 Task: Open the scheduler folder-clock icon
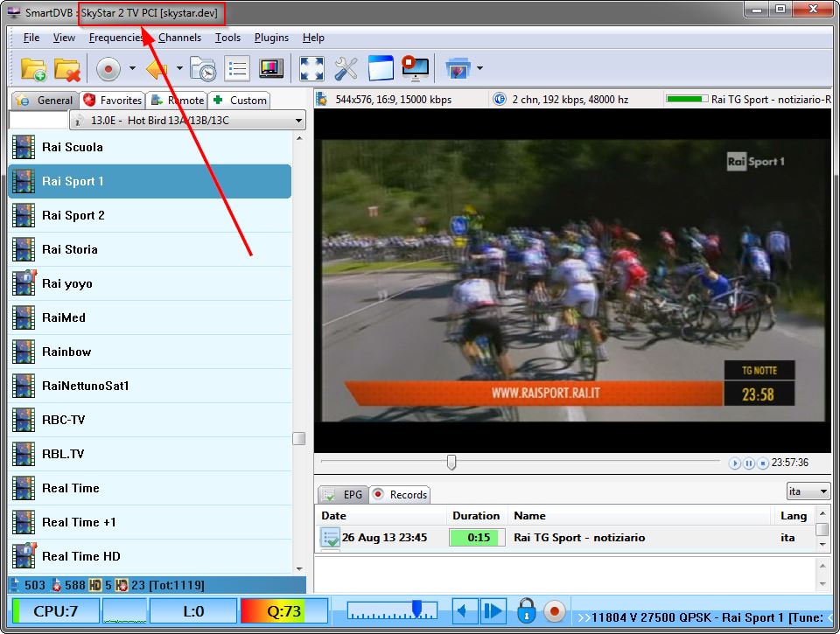(x=203, y=69)
